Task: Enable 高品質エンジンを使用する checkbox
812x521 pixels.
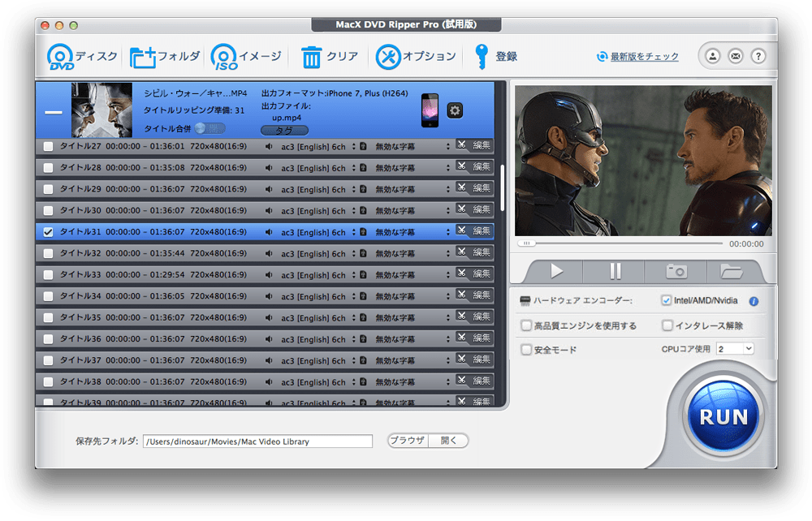Action: pos(526,325)
